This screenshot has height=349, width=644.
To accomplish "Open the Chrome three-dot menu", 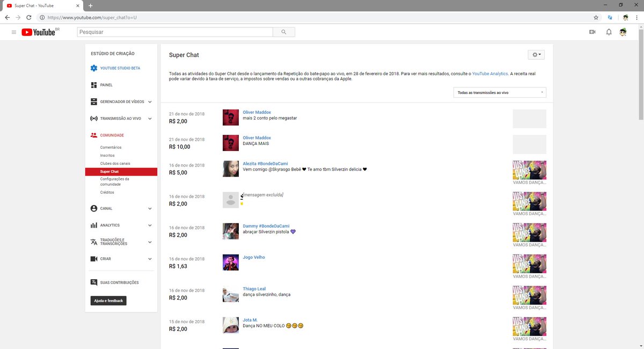I will pos(638,17).
